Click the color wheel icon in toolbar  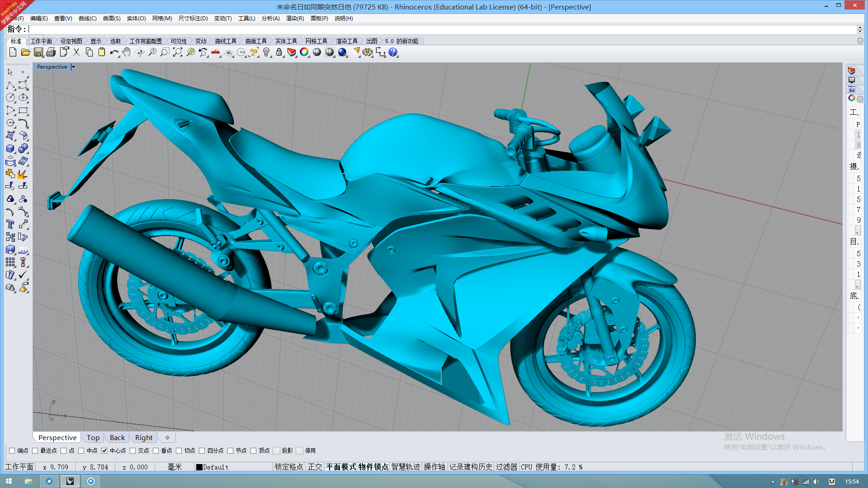point(304,52)
